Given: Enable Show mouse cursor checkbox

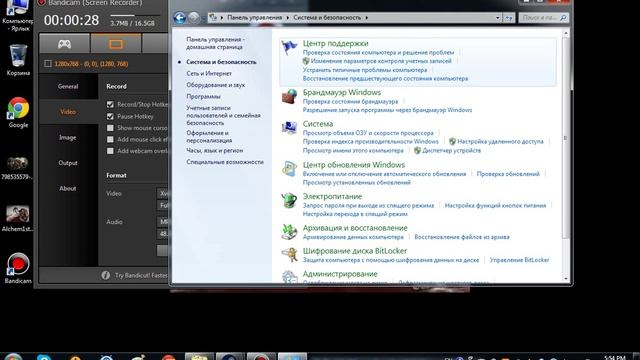Looking at the screenshot, I should click(x=110, y=128).
